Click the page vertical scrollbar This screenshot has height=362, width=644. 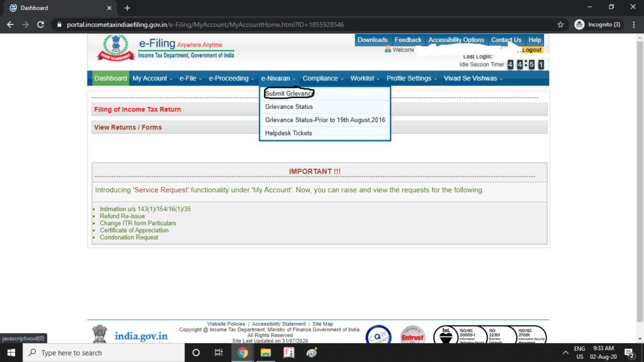pos(640,180)
